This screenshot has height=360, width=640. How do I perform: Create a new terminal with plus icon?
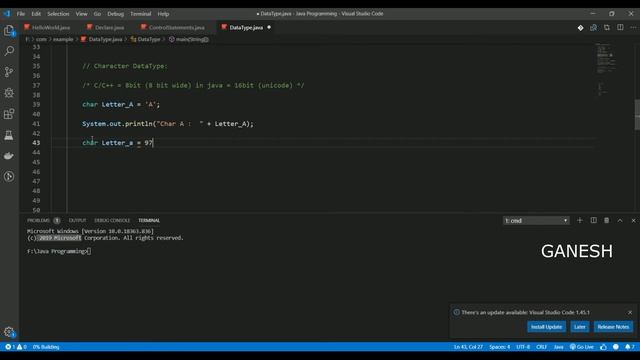[x=580, y=220]
